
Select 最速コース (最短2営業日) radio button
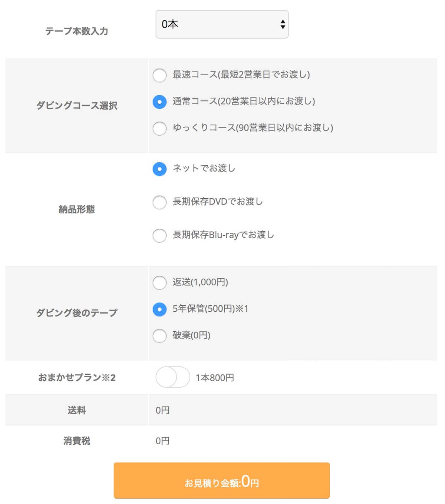[x=159, y=75]
